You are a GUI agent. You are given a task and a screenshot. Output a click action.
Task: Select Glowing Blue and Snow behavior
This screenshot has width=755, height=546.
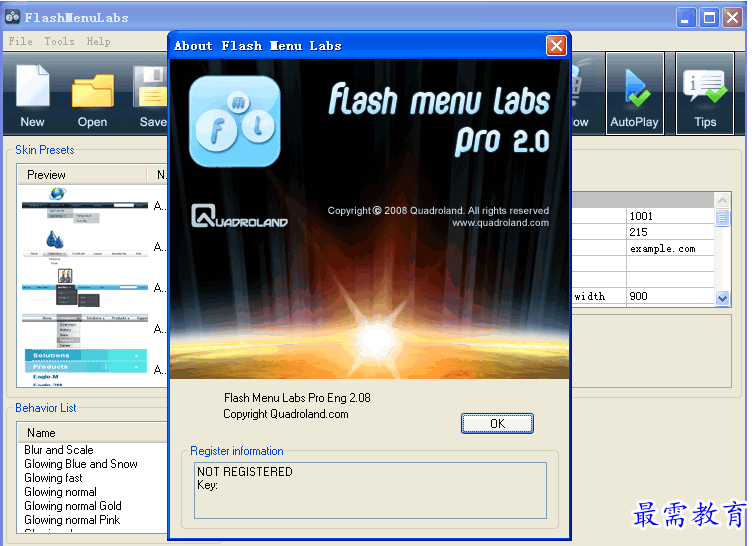click(x=81, y=464)
